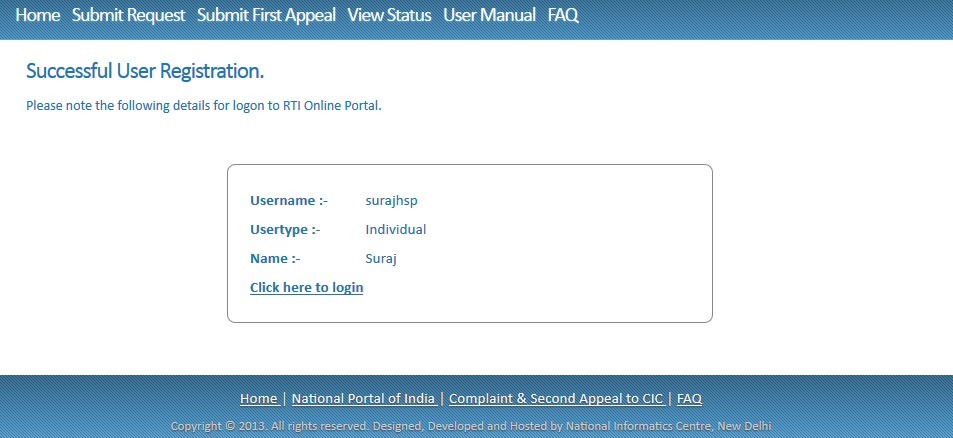This screenshot has height=438, width=953.
Task: Open Submit First Appeal from the menu
Action: pyautogui.click(x=266, y=16)
